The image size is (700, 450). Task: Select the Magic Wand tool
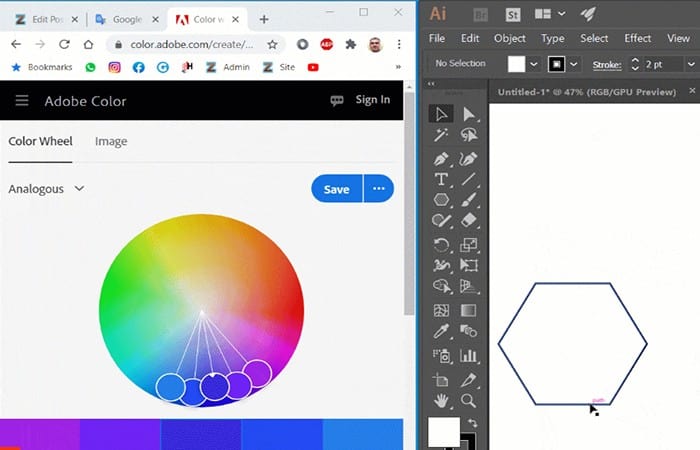click(441, 134)
